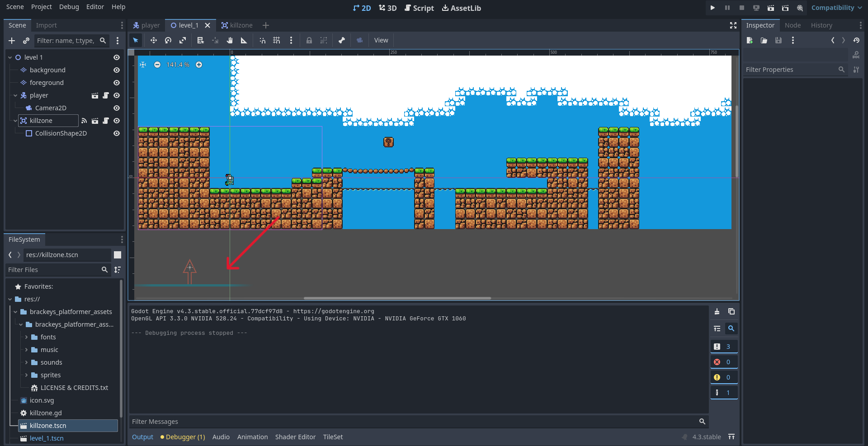Stop the running project

click(x=741, y=8)
